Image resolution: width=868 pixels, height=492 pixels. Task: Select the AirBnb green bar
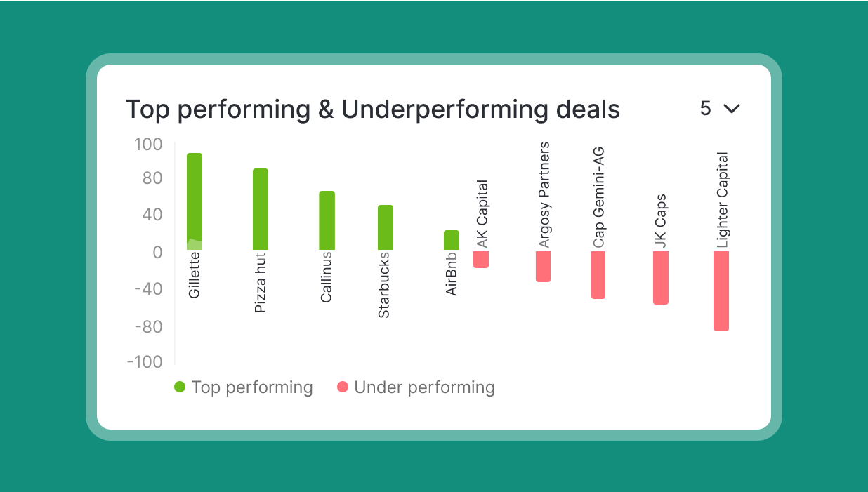click(452, 239)
